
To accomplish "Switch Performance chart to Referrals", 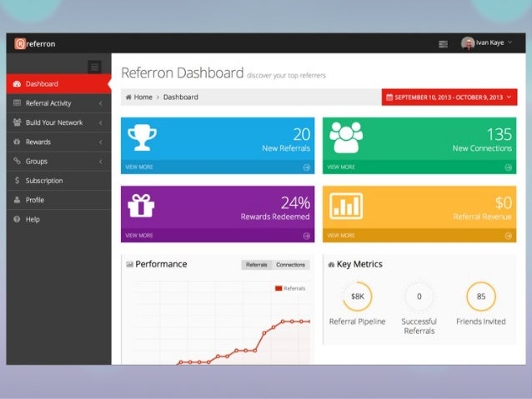I will (257, 264).
